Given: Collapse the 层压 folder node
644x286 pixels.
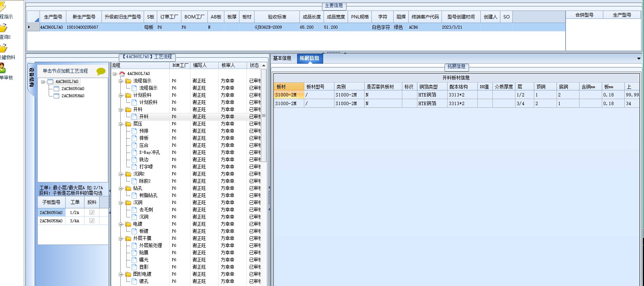Looking at the screenshot, I should tap(121, 124).
